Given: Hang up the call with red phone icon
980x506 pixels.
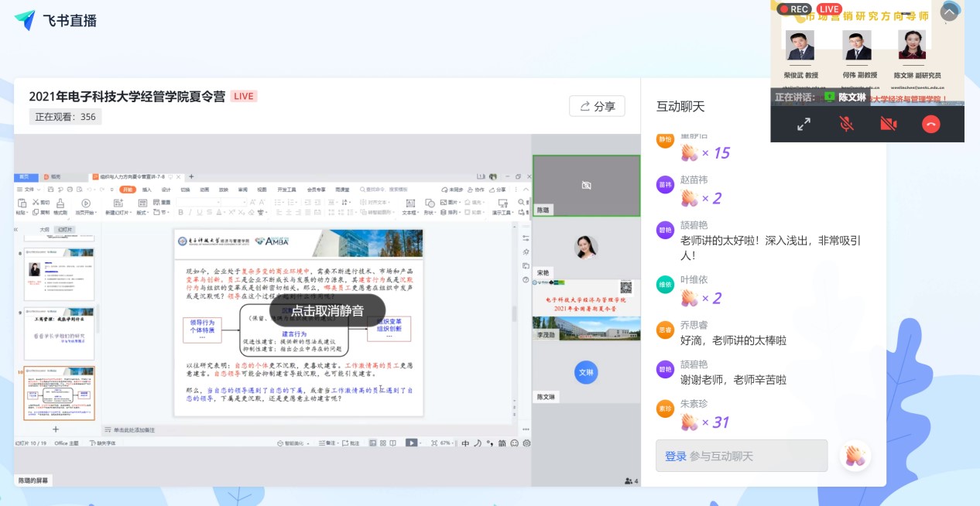Looking at the screenshot, I should tap(930, 124).
